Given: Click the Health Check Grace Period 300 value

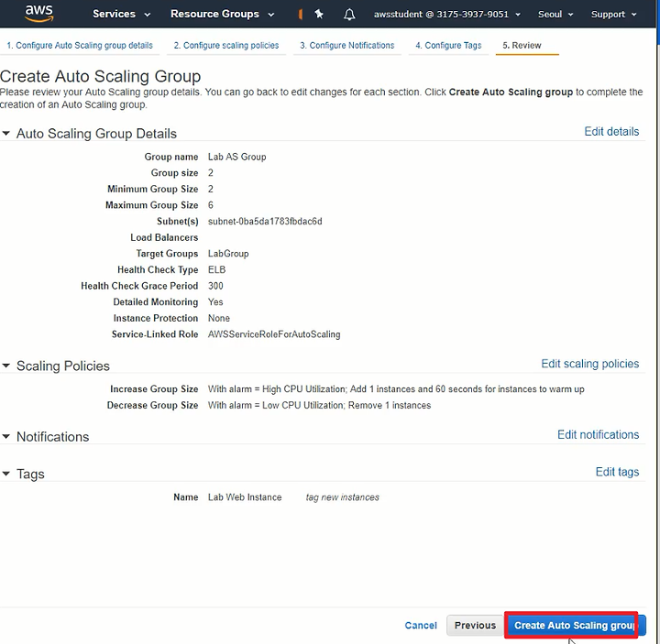Looking at the screenshot, I should pyautogui.click(x=215, y=286).
